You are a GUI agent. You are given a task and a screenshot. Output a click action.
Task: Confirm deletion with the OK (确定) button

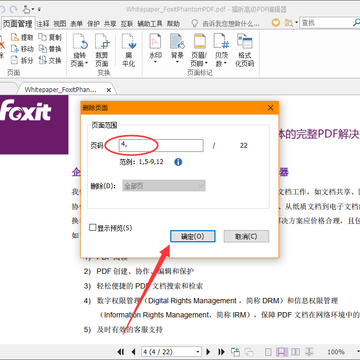193,236
